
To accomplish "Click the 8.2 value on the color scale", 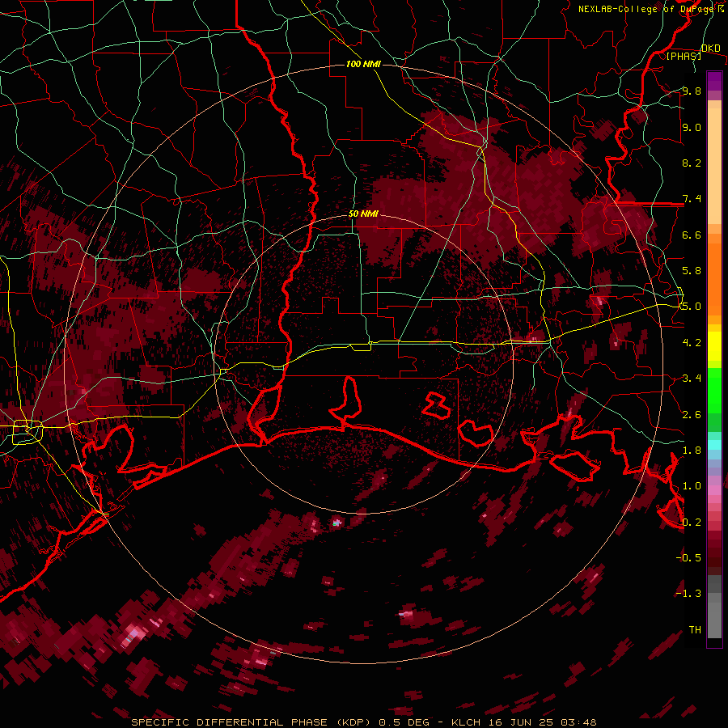I will tap(692, 163).
